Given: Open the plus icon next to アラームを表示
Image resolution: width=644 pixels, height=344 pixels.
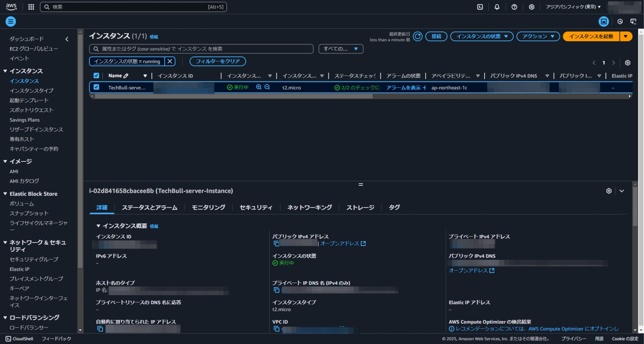Looking at the screenshot, I should pos(424,87).
